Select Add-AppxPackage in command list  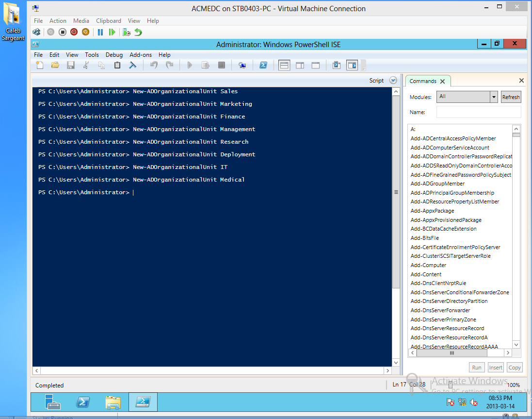pos(432,211)
